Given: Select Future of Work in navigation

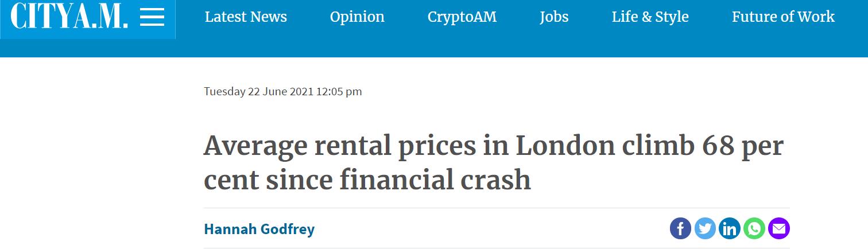Looking at the screenshot, I should 783,17.
